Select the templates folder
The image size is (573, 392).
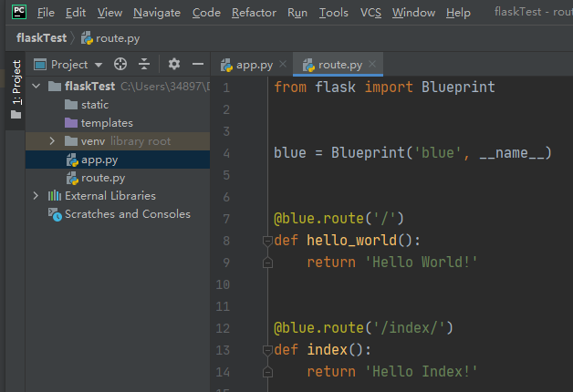click(118, 123)
